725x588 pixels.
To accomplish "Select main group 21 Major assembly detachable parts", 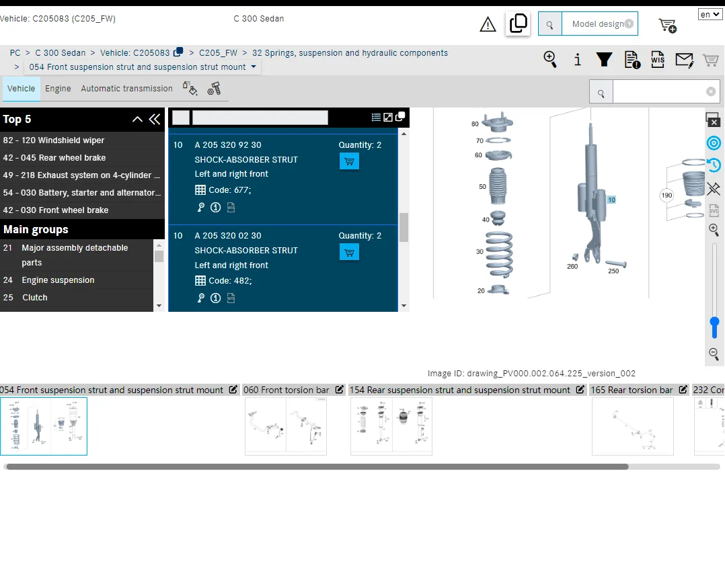I will (x=76, y=255).
